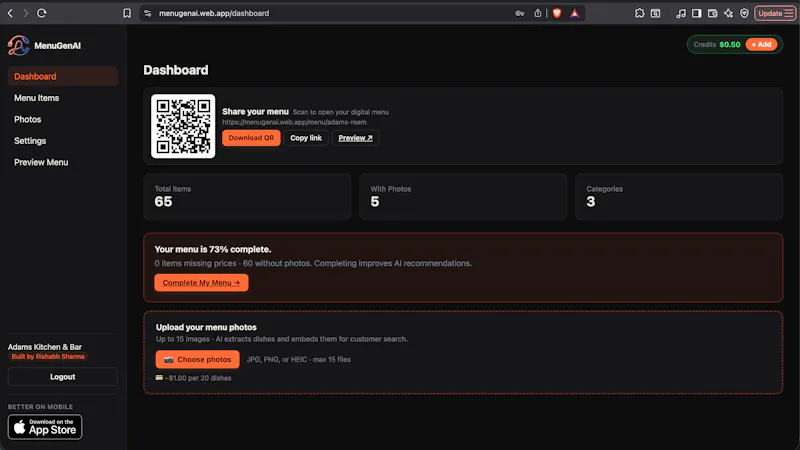
Task: Open the extensions puzzle icon
Action: (639, 13)
